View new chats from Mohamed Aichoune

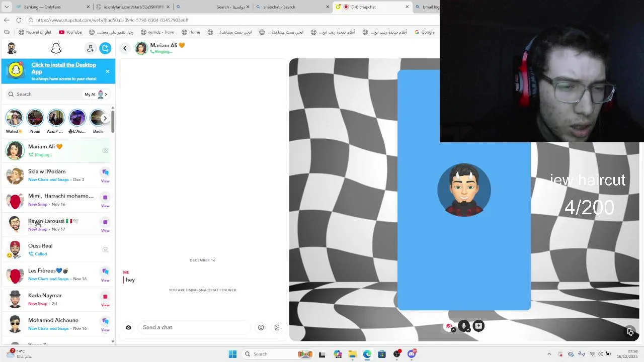coord(105,324)
